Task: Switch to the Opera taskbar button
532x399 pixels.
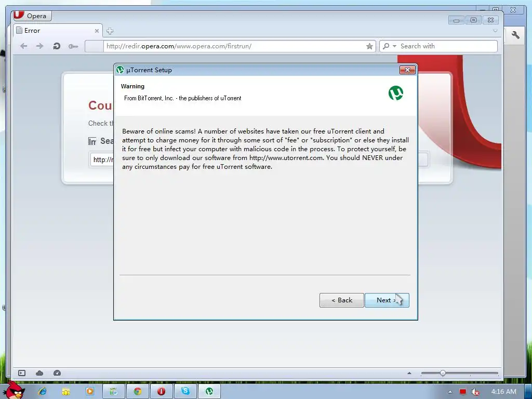Action: point(161,391)
